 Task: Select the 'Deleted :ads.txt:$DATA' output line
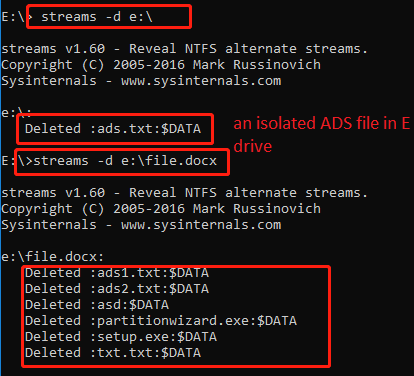[x=113, y=129]
